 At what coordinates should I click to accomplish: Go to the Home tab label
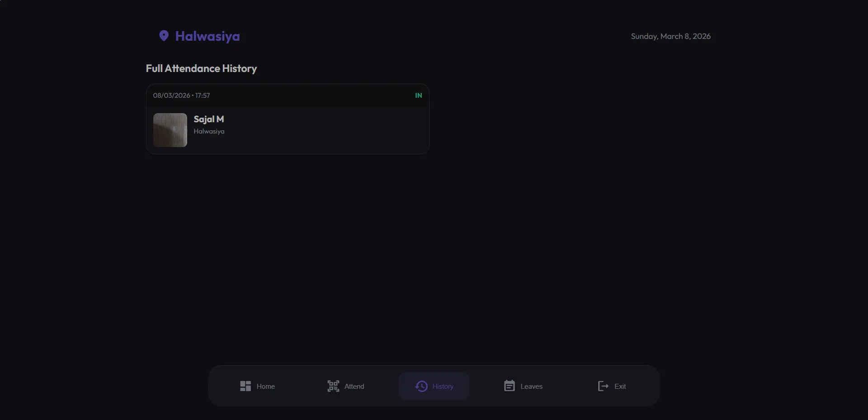pyautogui.click(x=266, y=387)
